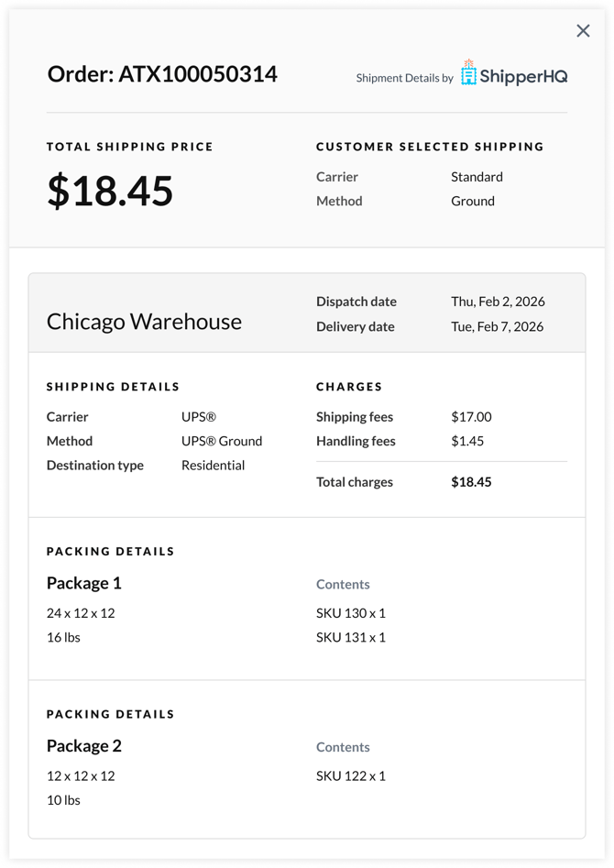Close the Shipment Details modal
614x868 pixels.
(583, 30)
